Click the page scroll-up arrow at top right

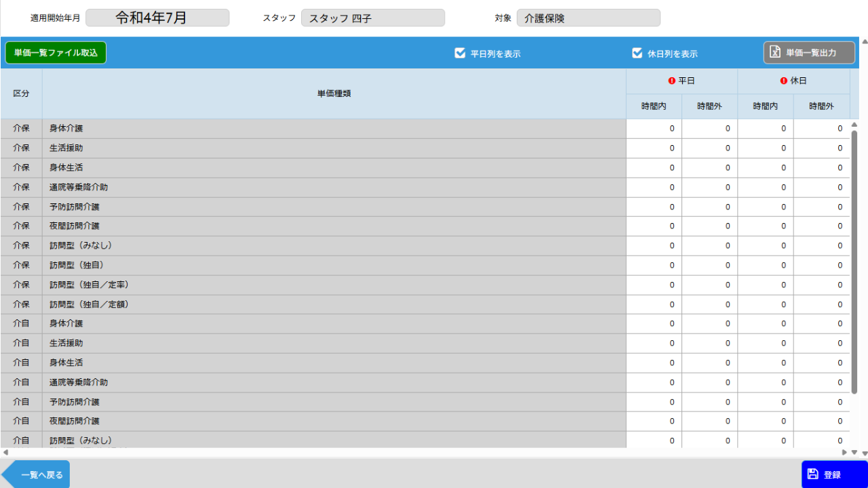tap(864, 41)
